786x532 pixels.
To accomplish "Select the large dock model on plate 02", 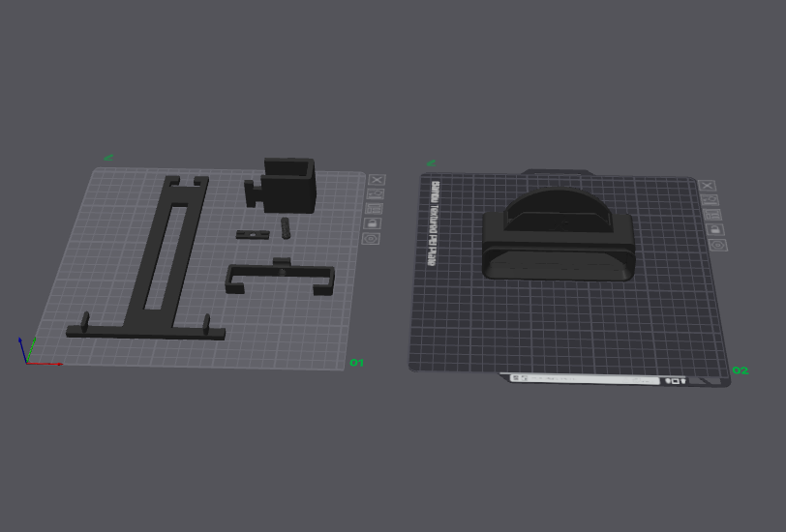I will pyautogui.click(x=558, y=234).
